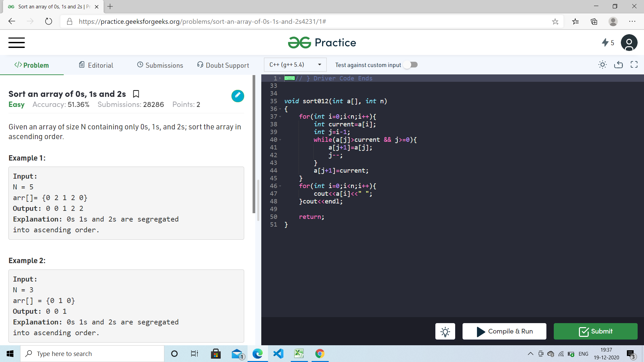Expand the folded driver code on line 1

pyautogui.click(x=289, y=78)
